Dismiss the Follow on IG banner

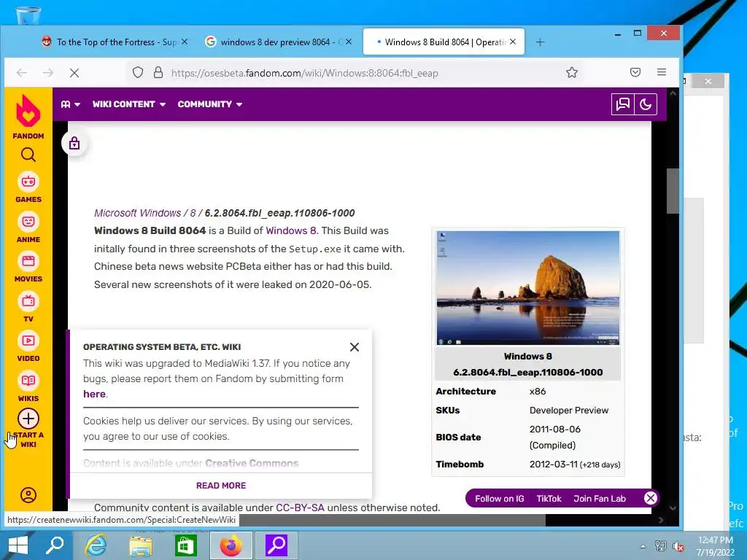[650, 498]
